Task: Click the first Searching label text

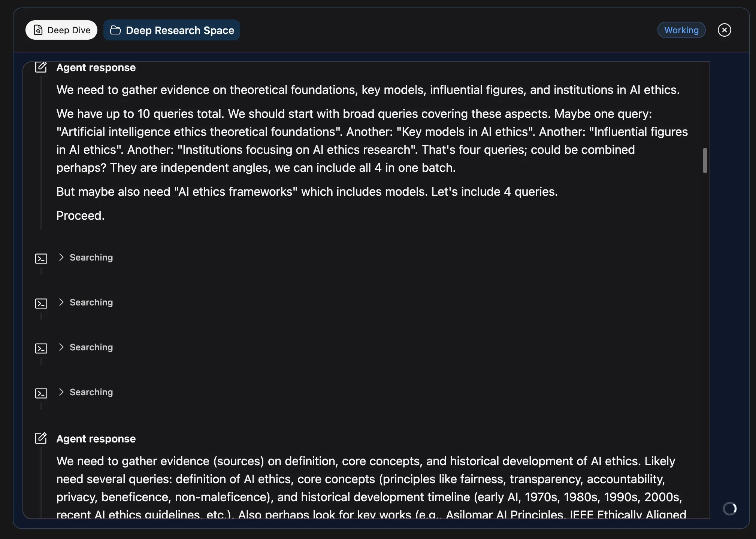Action: point(91,258)
